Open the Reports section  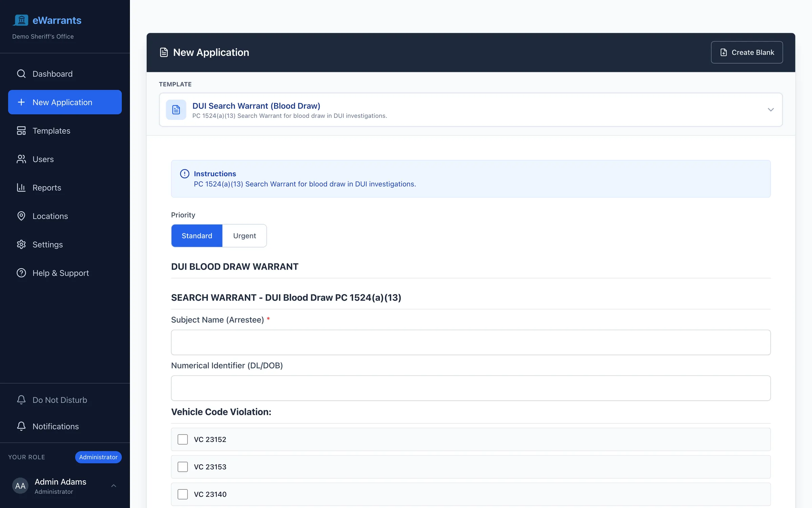click(65, 187)
